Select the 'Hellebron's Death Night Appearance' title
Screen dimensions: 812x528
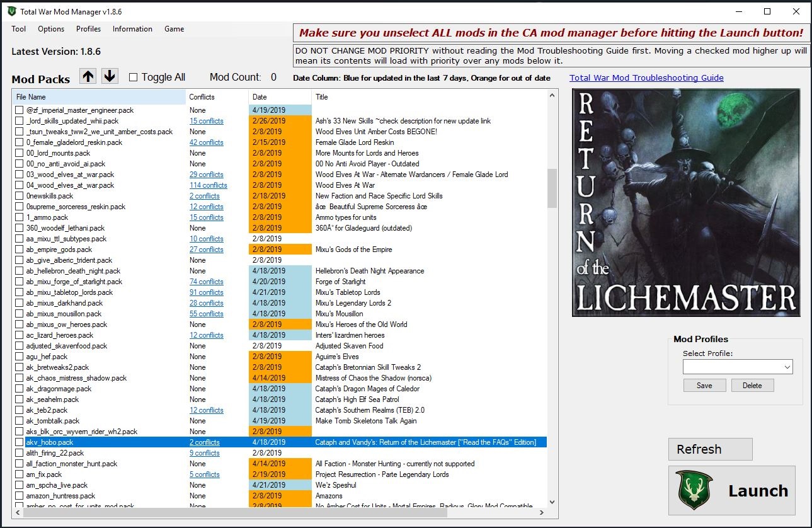pyautogui.click(x=370, y=271)
